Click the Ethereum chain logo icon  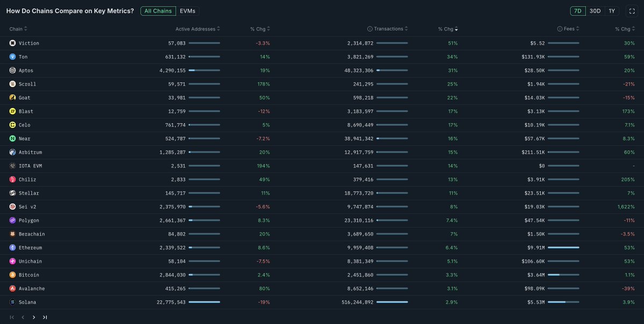(x=12, y=248)
